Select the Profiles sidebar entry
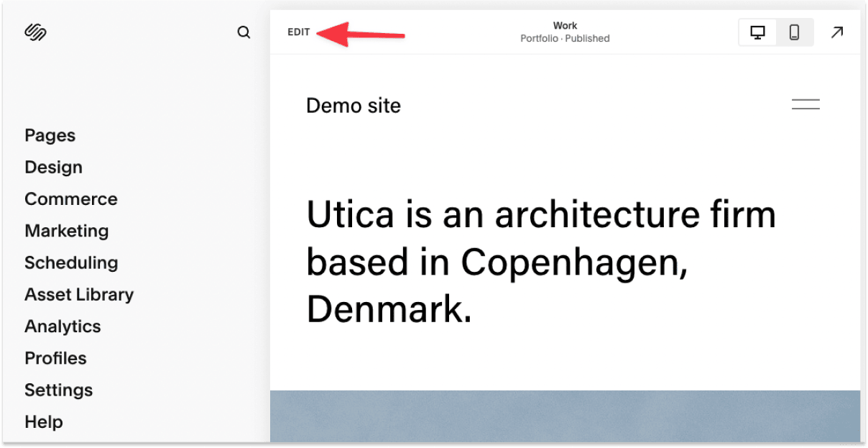868x448 pixels. click(x=55, y=358)
